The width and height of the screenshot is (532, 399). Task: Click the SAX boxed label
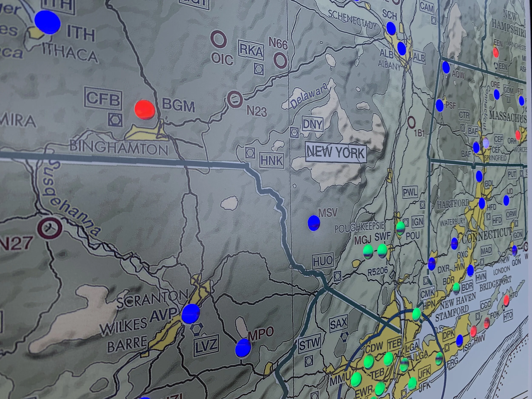tap(338, 323)
